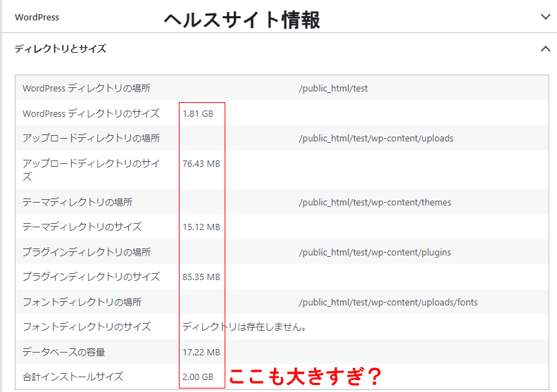Click the 合計インストールサイズ label
The width and height of the screenshot is (557, 392).
pyautogui.click(x=73, y=377)
